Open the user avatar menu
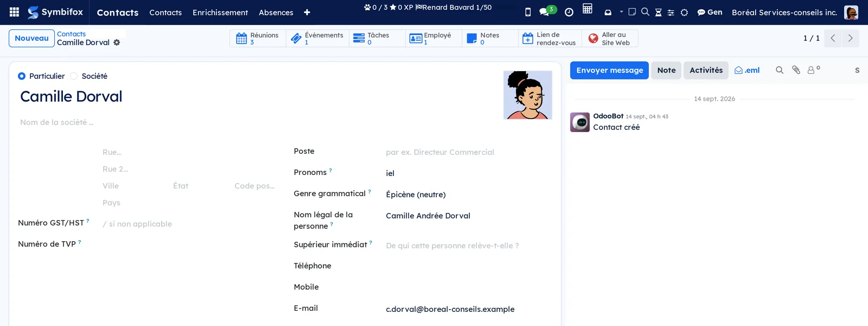Image resolution: width=868 pixels, height=326 pixels. [x=851, y=12]
